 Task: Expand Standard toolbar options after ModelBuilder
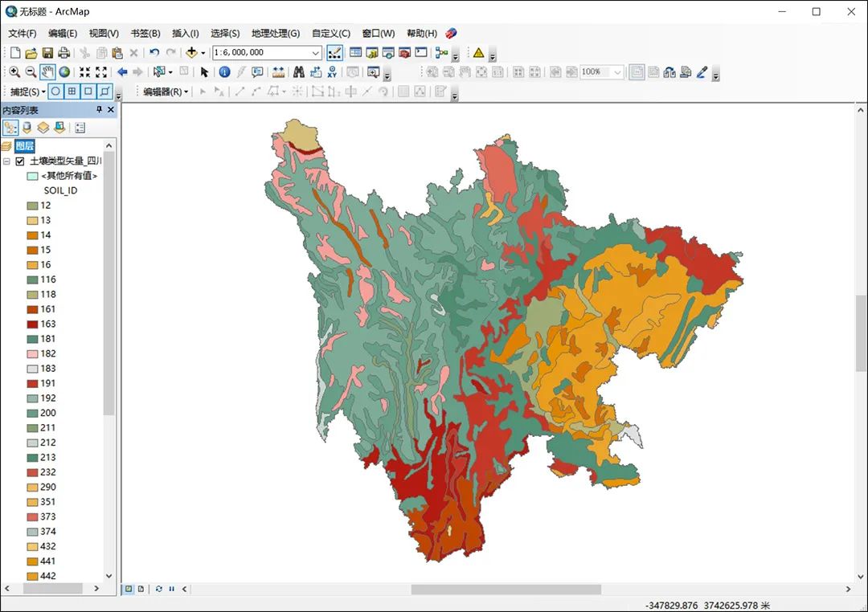[x=455, y=55]
